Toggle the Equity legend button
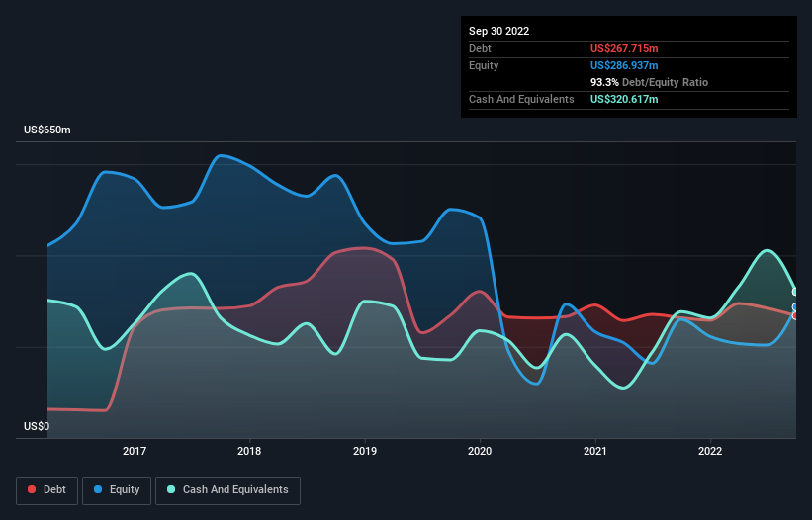 click(117, 490)
